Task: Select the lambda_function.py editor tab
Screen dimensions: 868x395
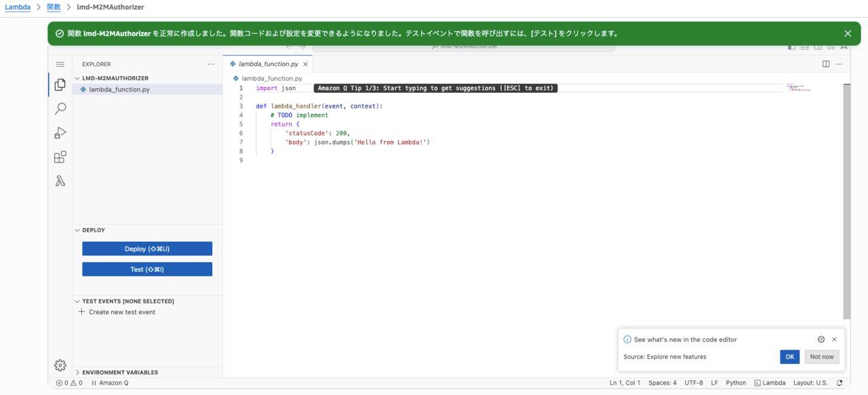Action: click(268, 64)
